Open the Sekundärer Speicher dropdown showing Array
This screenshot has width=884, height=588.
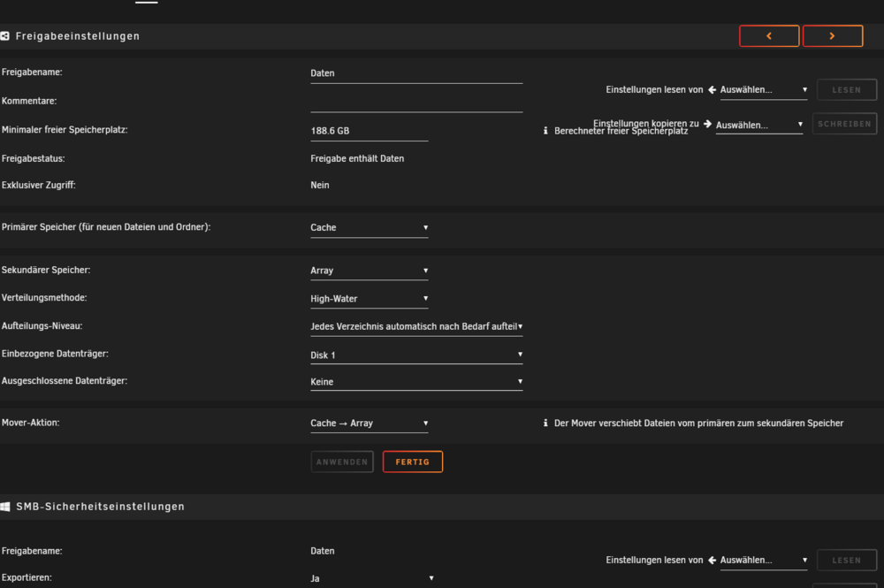tap(370, 271)
